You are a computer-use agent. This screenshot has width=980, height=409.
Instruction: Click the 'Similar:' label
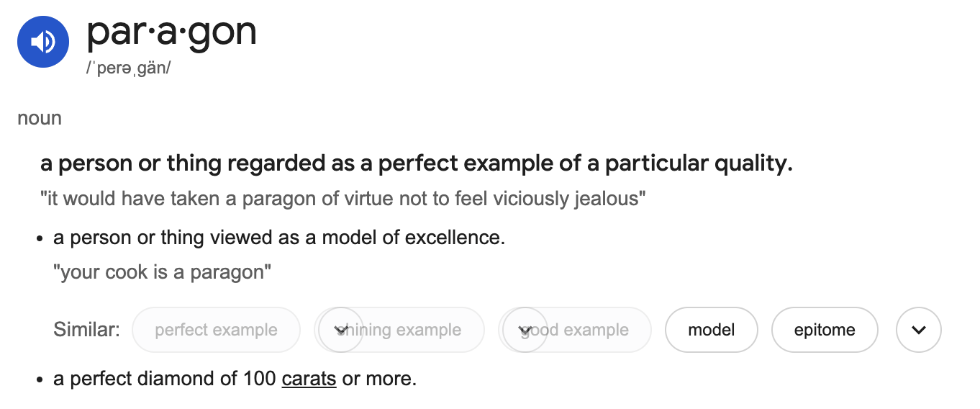tap(86, 330)
